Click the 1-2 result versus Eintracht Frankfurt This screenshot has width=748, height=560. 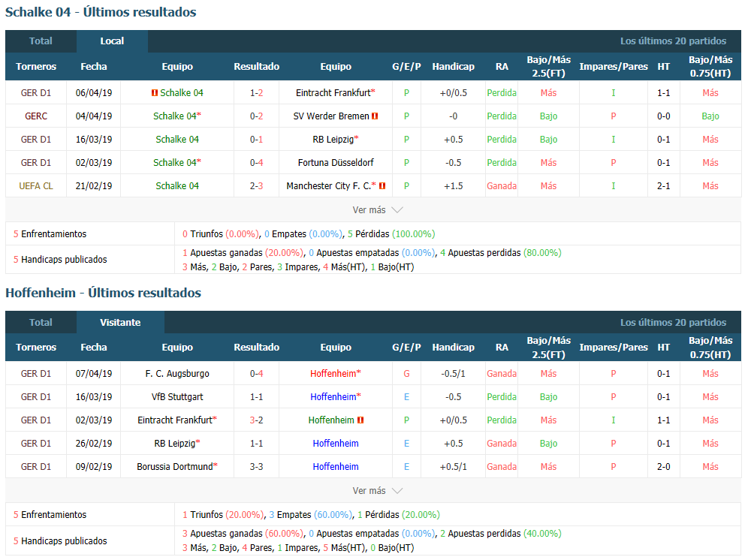pos(257,93)
